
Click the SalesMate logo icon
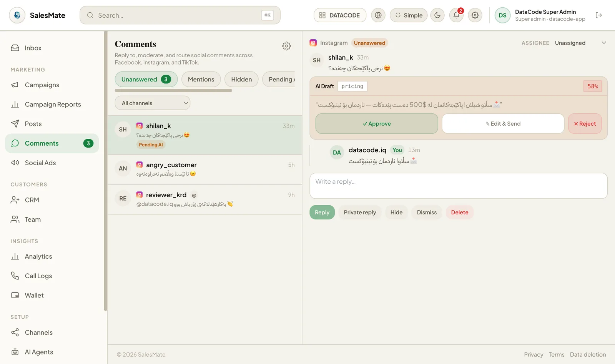tap(17, 15)
